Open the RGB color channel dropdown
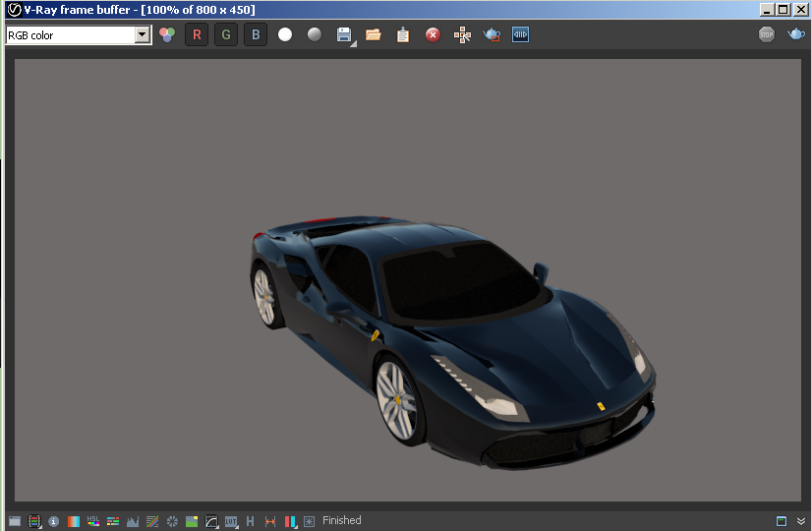The width and height of the screenshot is (812, 531). (x=142, y=35)
